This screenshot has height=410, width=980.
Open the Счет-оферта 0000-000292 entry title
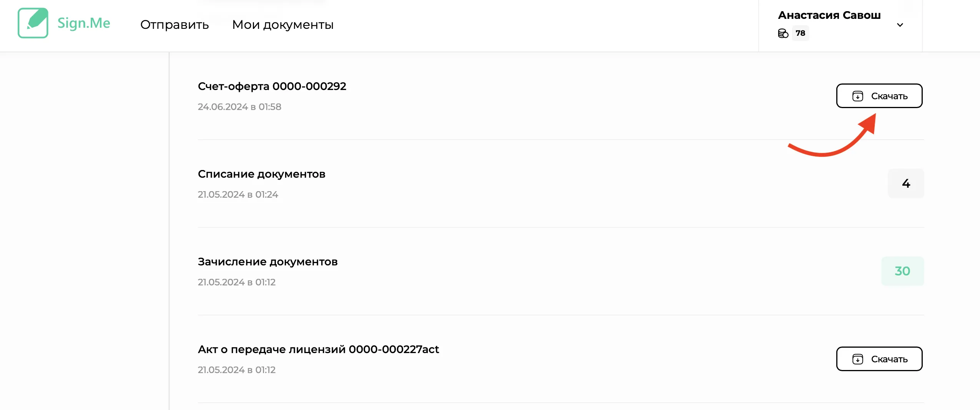click(x=272, y=86)
